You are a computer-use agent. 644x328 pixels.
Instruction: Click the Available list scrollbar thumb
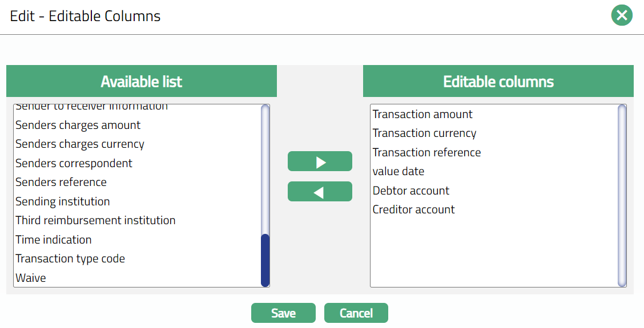tap(265, 260)
